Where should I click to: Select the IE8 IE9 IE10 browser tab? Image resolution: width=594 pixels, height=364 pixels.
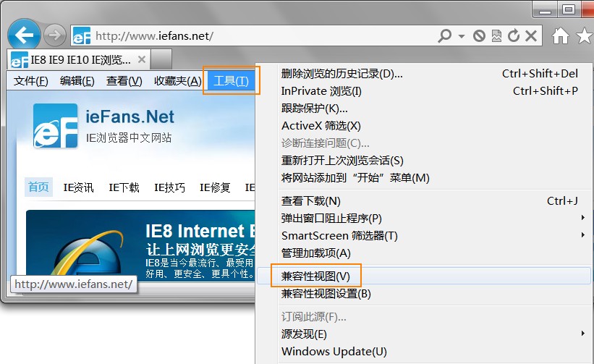click(x=78, y=59)
